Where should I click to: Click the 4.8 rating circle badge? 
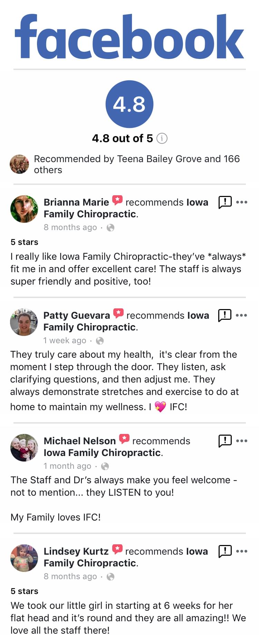click(x=129, y=104)
